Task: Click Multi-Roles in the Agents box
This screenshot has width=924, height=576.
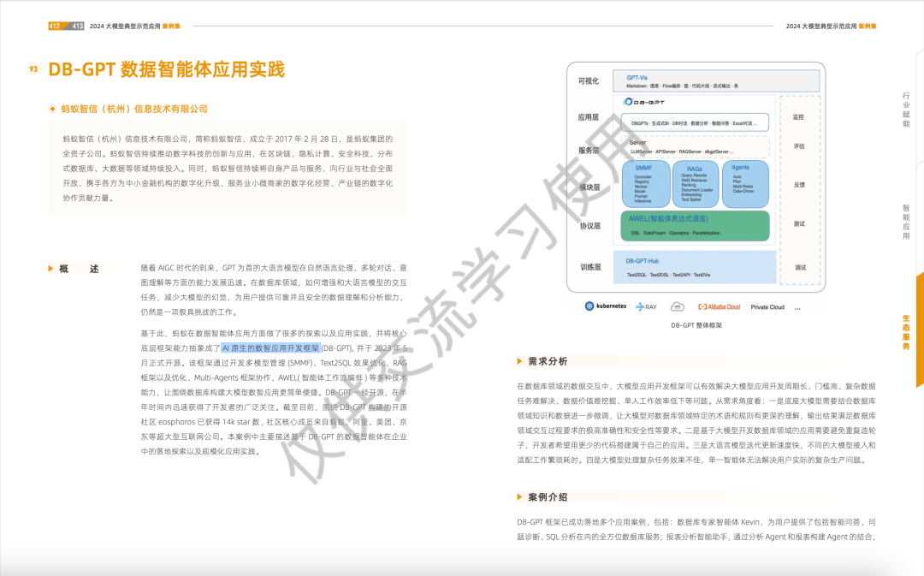Action: tap(743, 187)
